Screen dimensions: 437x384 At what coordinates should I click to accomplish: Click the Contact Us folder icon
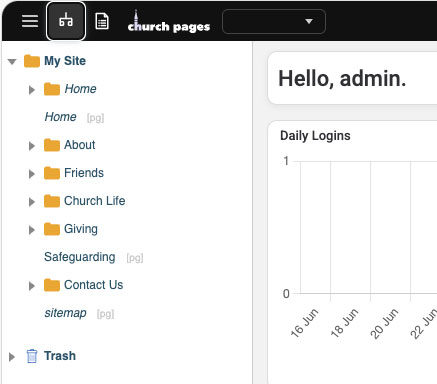coord(52,285)
